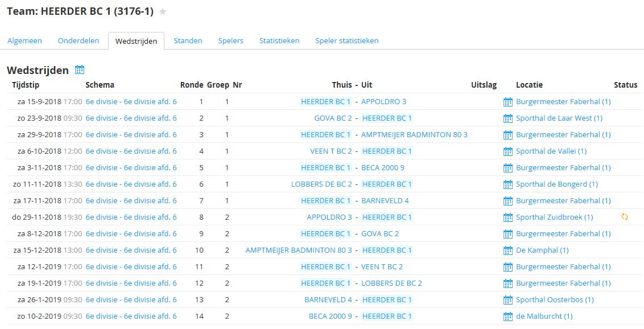Open the Algemeen tab

pos(24,41)
